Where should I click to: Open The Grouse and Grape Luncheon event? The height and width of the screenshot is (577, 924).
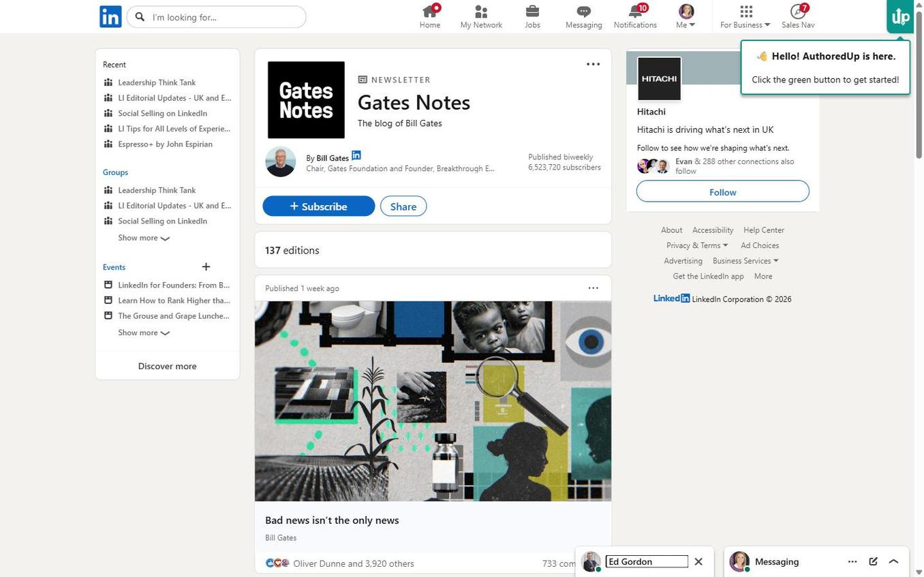(174, 316)
